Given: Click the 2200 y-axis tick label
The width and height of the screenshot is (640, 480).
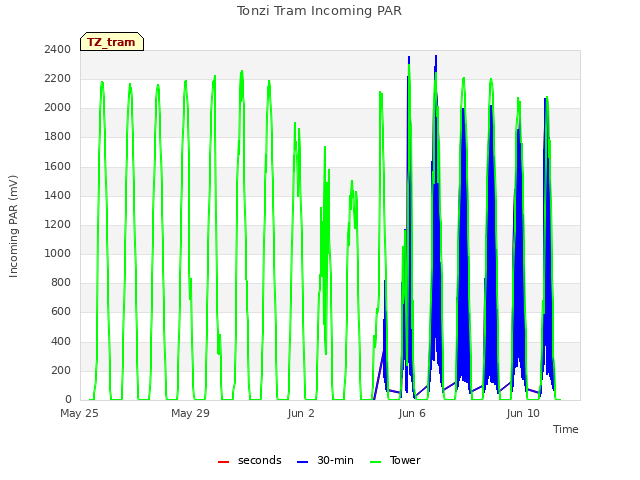Looking at the screenshot, I should click(58, 78).
